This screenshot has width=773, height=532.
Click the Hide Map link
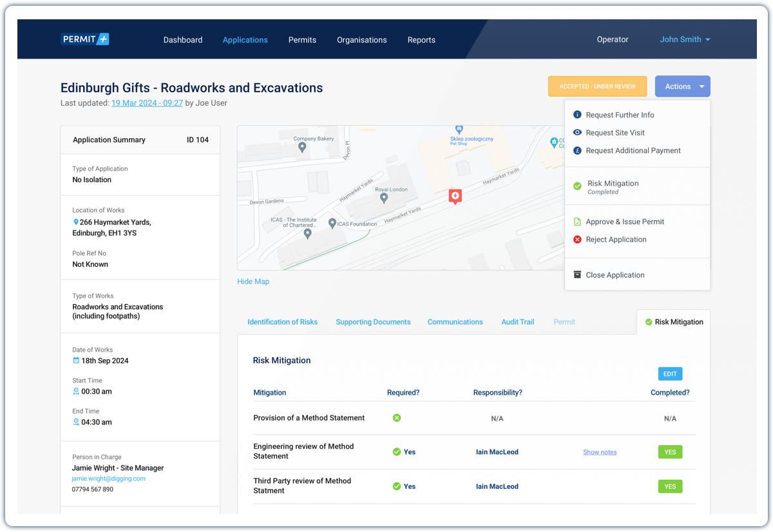(253, 281)
